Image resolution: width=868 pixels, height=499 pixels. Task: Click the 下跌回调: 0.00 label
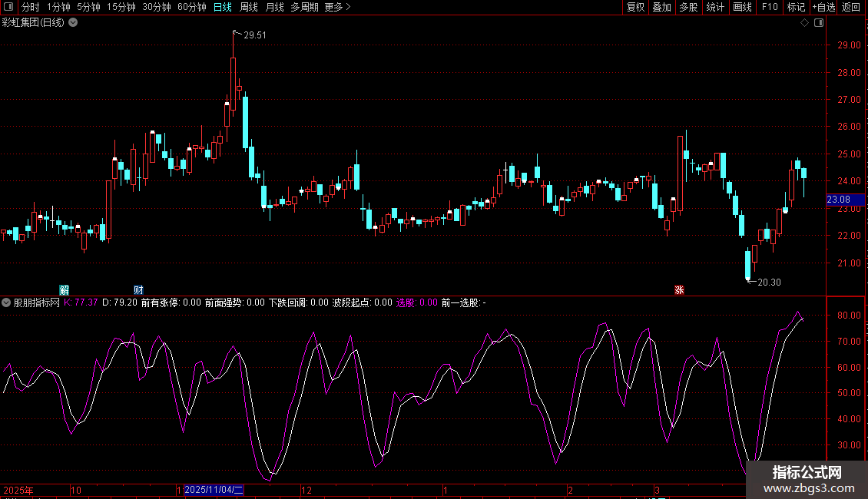coord(299,302)
